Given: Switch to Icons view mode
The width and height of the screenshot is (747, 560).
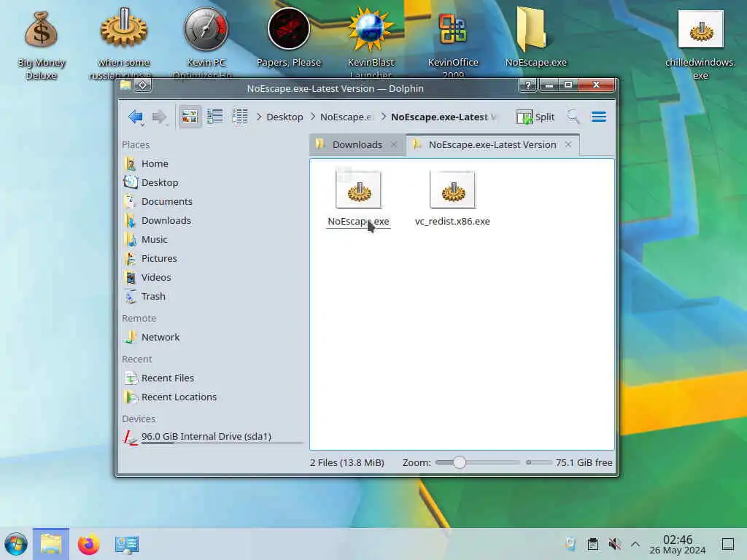Looking at the screenshot, I should point(190,117).
